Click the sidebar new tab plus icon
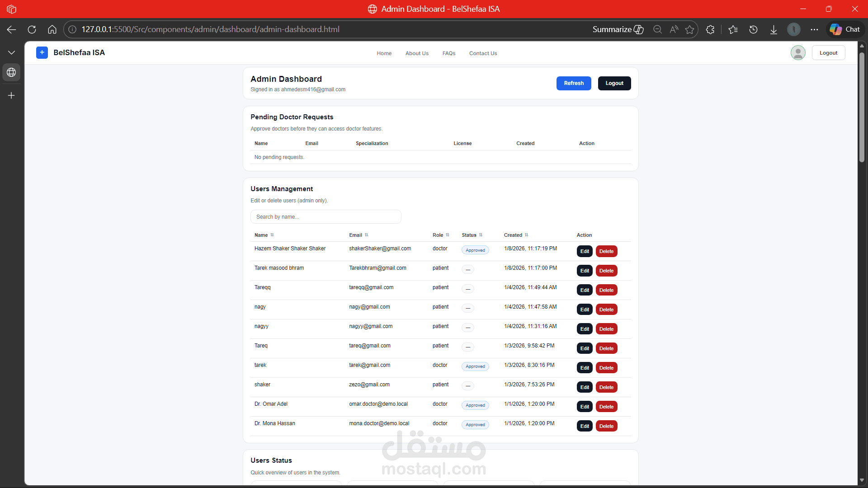Image resolution: width=868 pixels, height=488 pixels. click(11, 95)
